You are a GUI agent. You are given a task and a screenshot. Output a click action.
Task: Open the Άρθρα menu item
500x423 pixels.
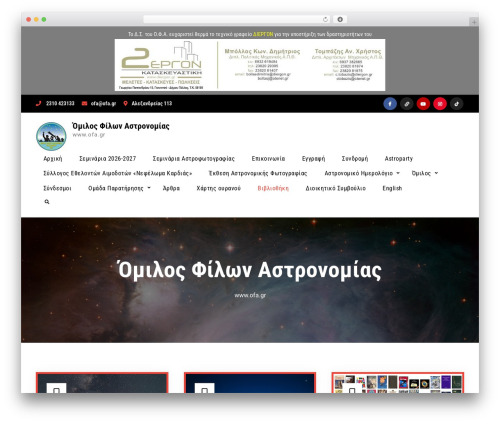pyautogui.click(x=171, y=188)
